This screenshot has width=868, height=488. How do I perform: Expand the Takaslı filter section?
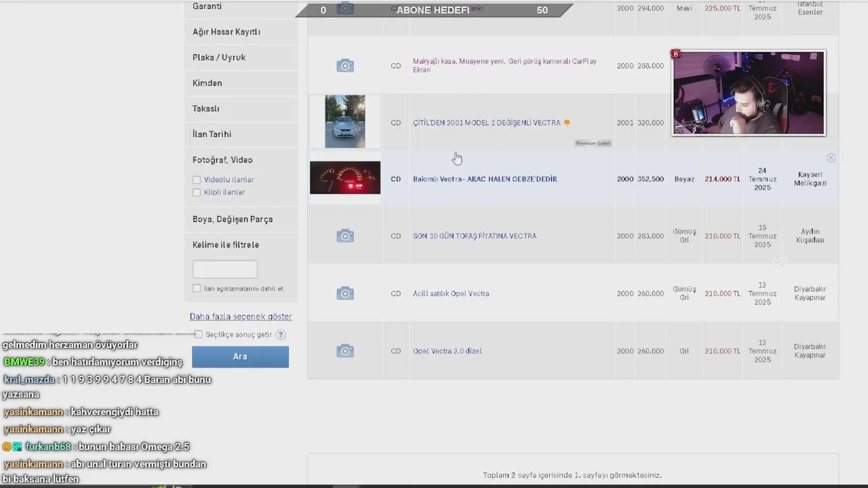coord(241,108)
